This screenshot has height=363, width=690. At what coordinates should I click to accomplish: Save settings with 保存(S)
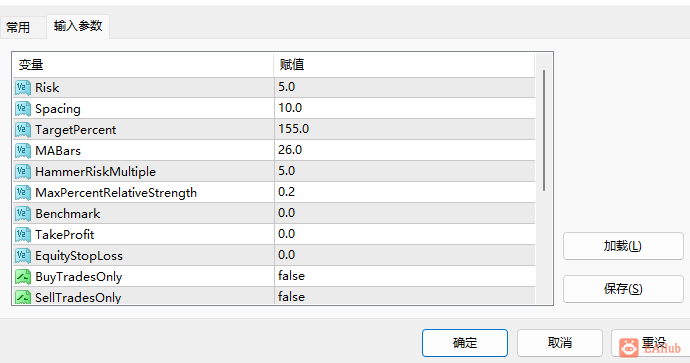click(x=623, y=289)
